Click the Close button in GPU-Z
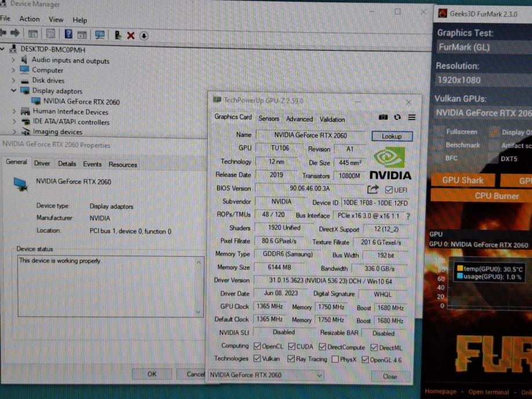This screenshot has height=399, width=532. 390,376
